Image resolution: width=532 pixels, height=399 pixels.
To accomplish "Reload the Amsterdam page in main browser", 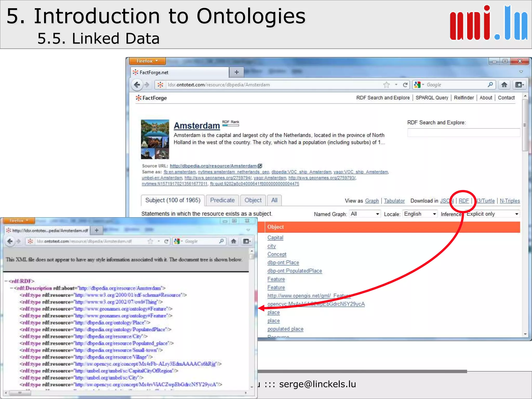I will (405, 85).
